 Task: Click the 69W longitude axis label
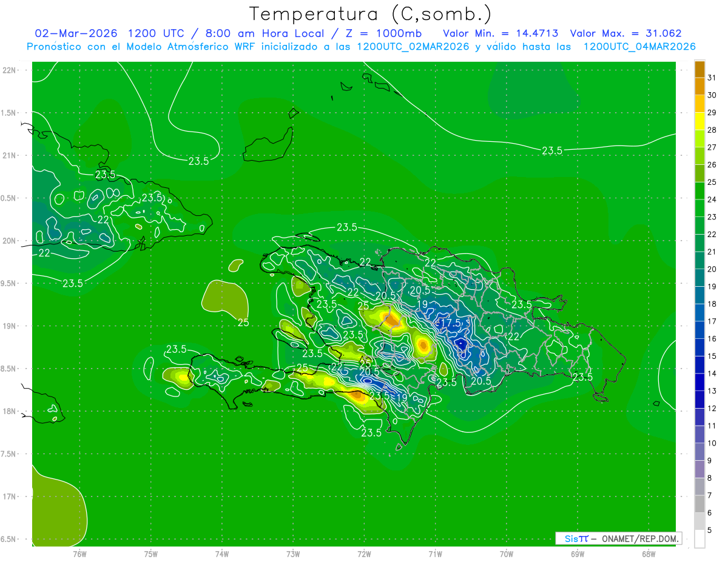click(x=578, y=554)
